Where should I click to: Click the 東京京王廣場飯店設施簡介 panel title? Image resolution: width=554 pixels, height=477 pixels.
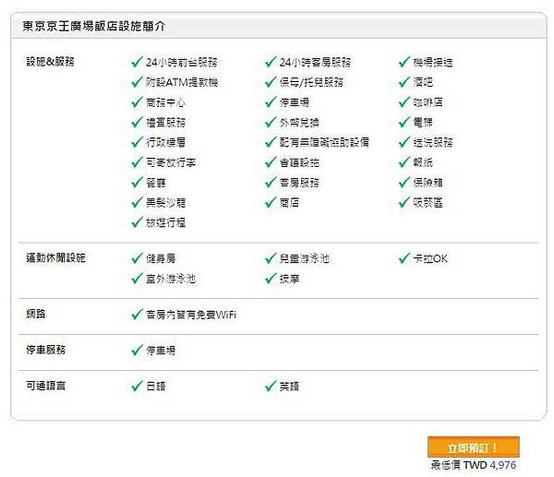pos(94,26)
